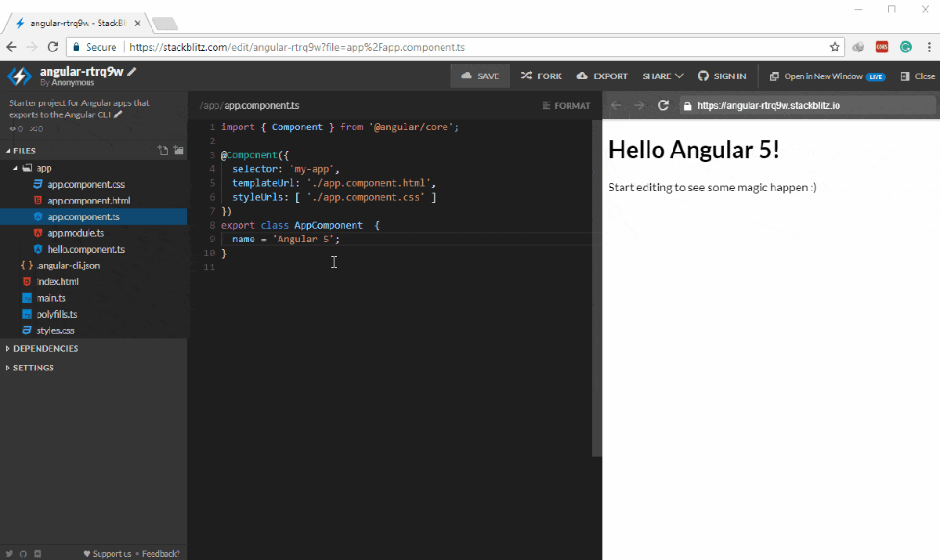Open StackBlitz GitHub link in footer
This screenshot has width=940, height=560.
click(x=23, y=554)
